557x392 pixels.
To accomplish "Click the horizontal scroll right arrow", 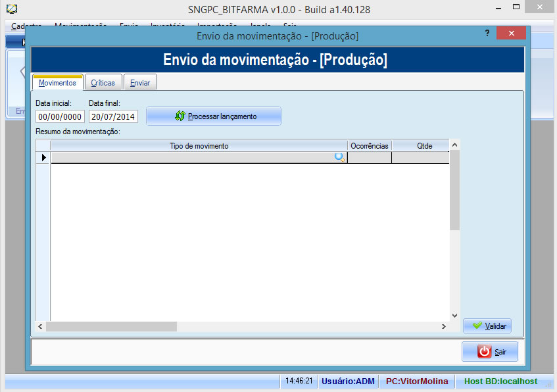I will (x=444, y=327).
